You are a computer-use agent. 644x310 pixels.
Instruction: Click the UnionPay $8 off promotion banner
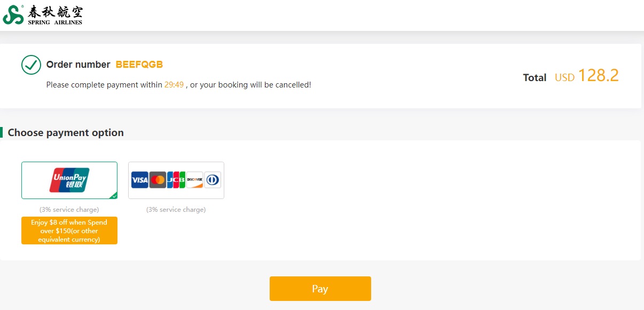point(69,230)
